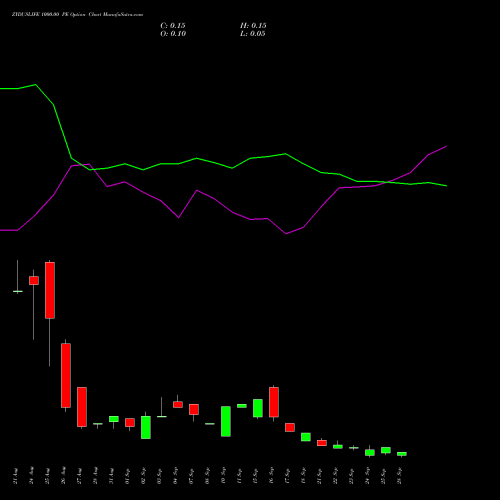Click the tall red candle for 25 Aug
Screen dimensions: 500x500
[x=50, y=290]
